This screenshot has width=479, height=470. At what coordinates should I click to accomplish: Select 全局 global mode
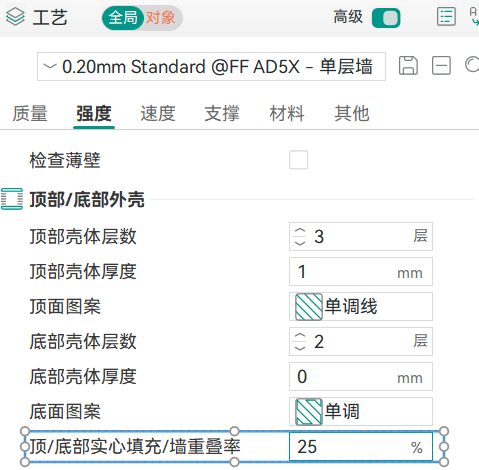point(123,18)
